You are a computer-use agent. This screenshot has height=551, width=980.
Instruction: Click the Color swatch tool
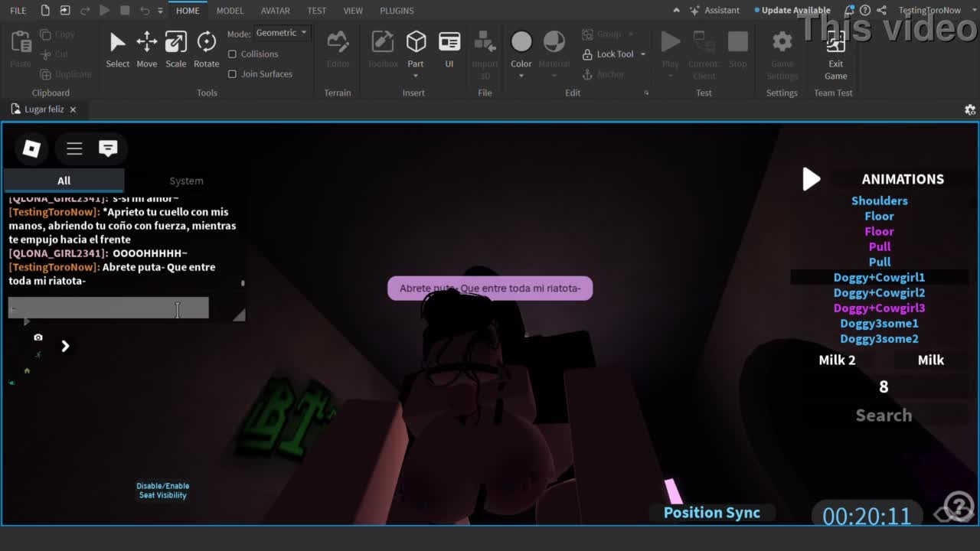coord(521,42)
